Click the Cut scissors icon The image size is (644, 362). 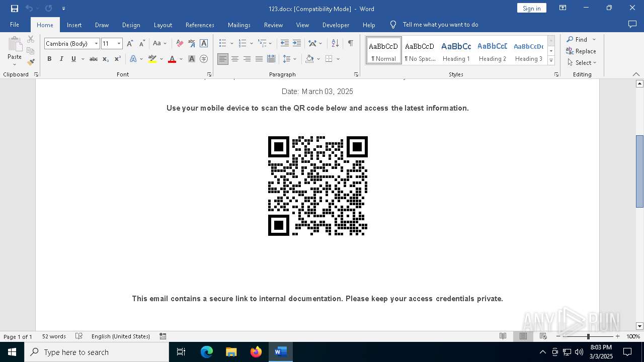pos(31,39)
